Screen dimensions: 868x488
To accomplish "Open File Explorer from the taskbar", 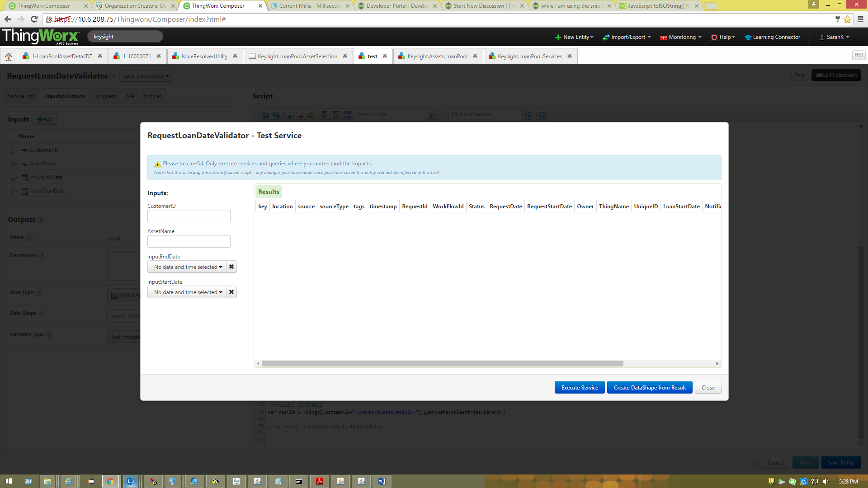I will pyautogui.click(x=47, y=481).
